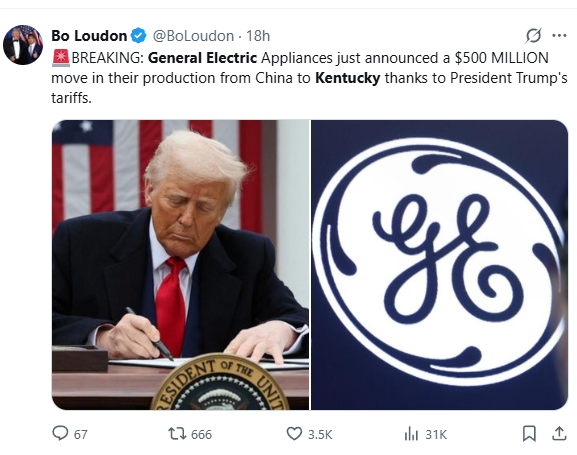Repost the tweet using retweet arrows icon
The width and height of the screenshot is (577, 455).
click(x=177, y=434)
